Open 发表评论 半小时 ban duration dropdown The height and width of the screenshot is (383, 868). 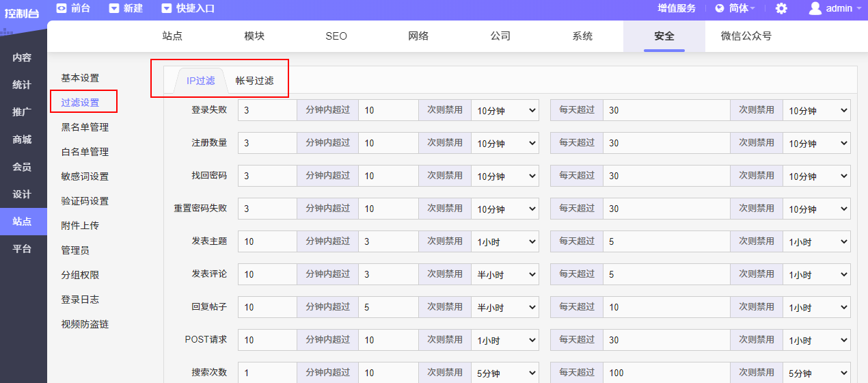click(504, 274)
